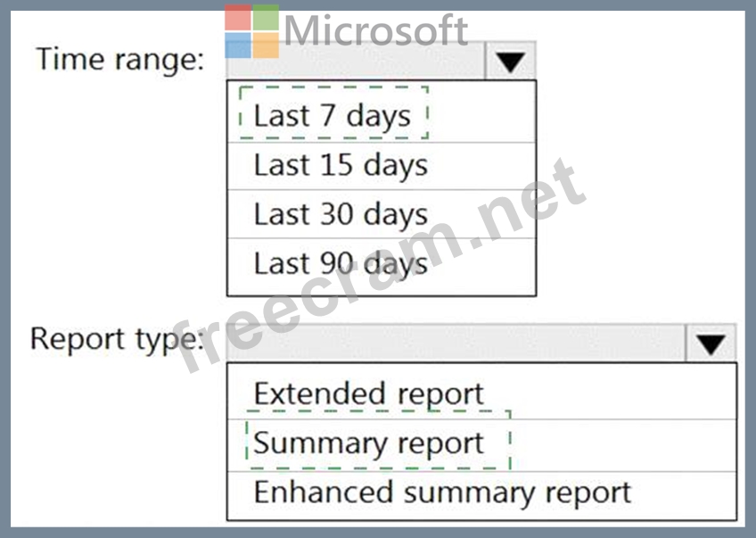Viewport: 756px width, 538px height.
Task: Open the Time range dropdown arrow
Action: (511, 62)
